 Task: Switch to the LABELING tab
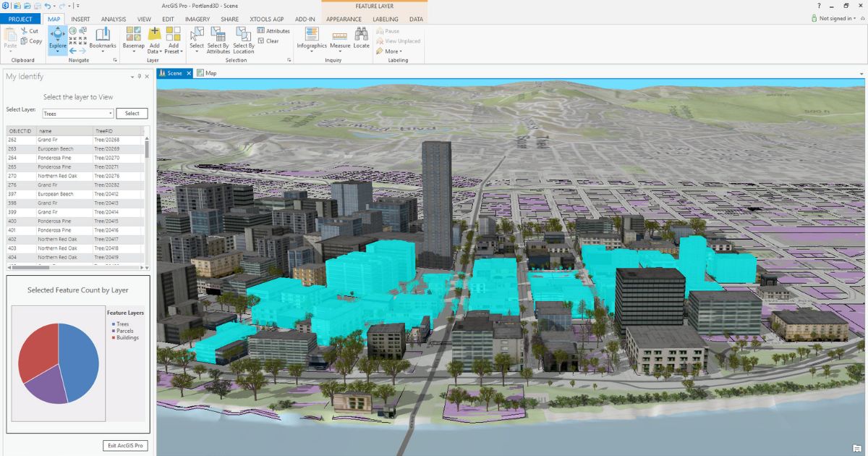tap(385, 19)
